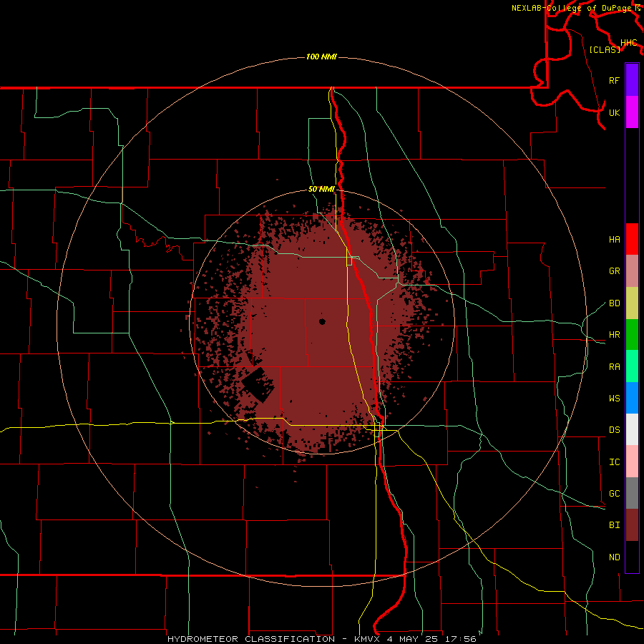Image resolution: width=644 pixels, height=644 pixels.
Task: Click the Hydrometeor Classification KMVX title text
Action: (322, 639)
